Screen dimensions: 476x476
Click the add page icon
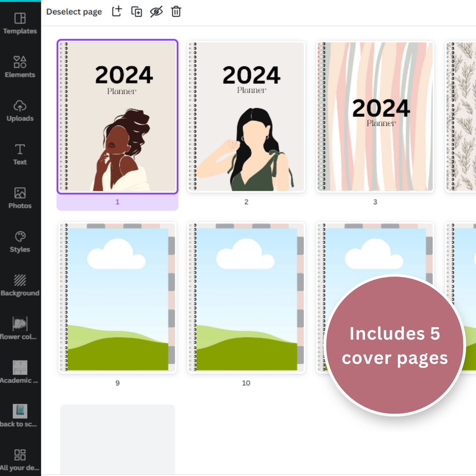click(x=117, y=12)
